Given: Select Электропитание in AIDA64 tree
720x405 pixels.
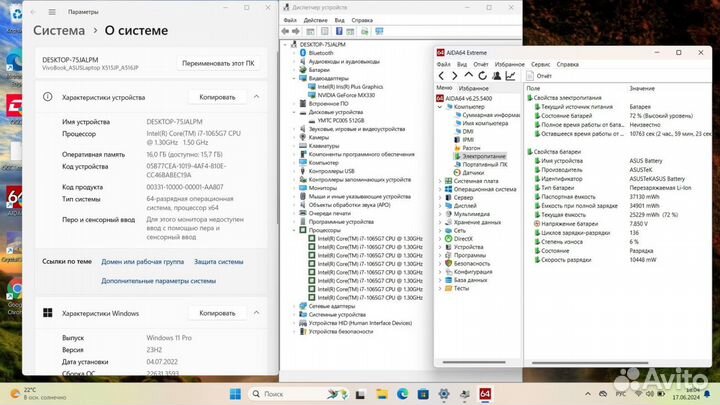Looking at the screenshot, I should coord(484,156).
